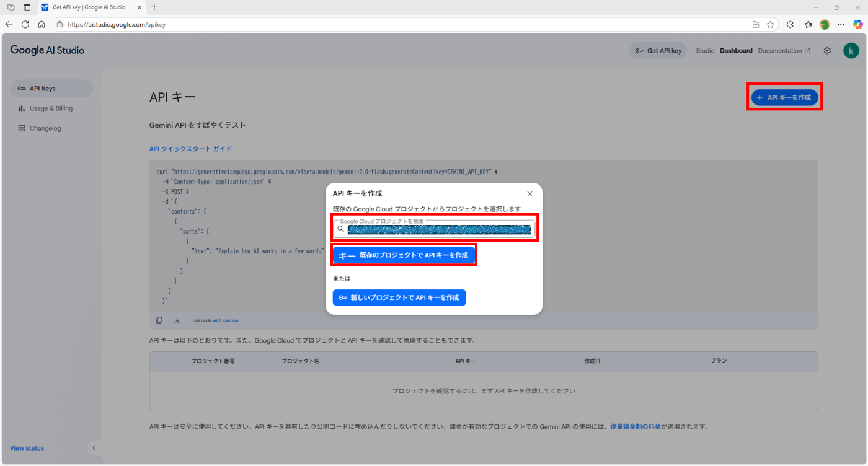Open the browser Extensions puzzle icon
This screenshot has width=868, height=466.
[790, 24]
